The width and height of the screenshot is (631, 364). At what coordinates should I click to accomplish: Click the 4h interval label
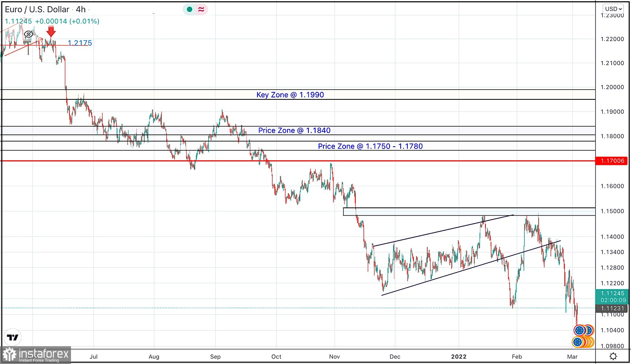point(81,9)
